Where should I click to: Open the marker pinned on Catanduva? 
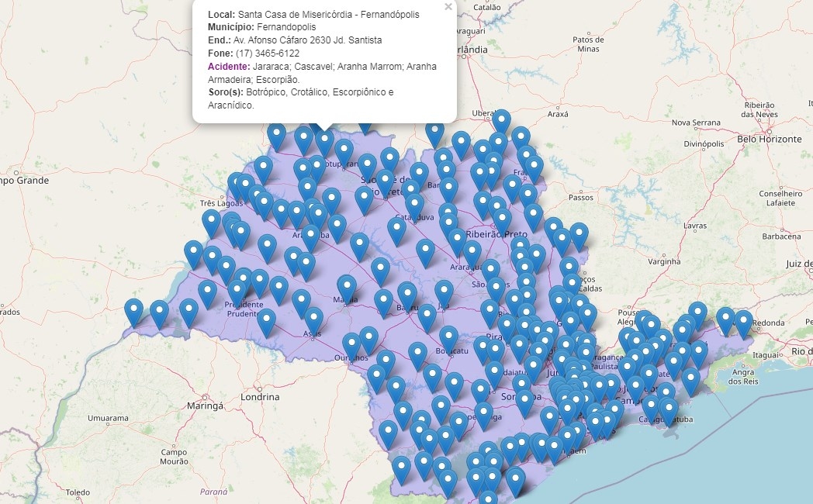415,206
